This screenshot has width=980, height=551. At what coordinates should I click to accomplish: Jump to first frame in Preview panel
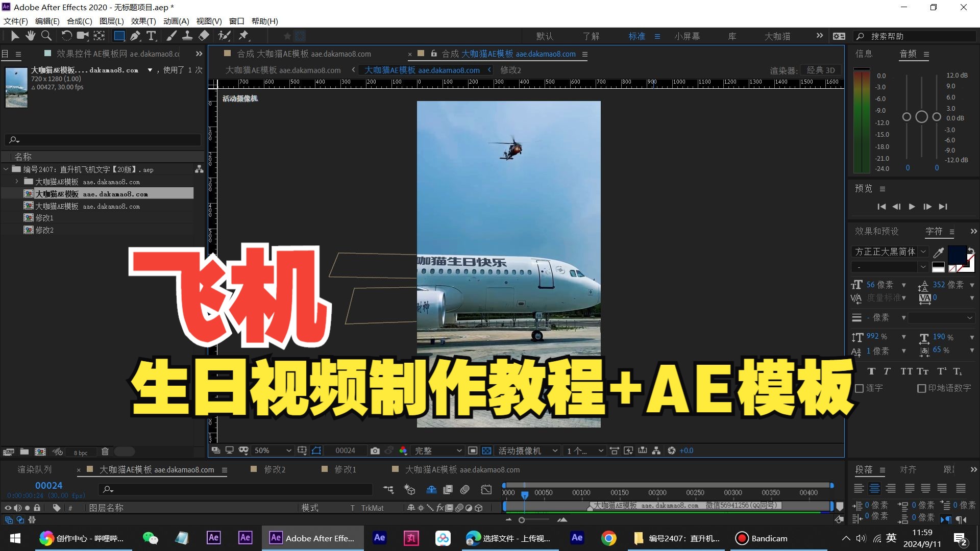881,207
